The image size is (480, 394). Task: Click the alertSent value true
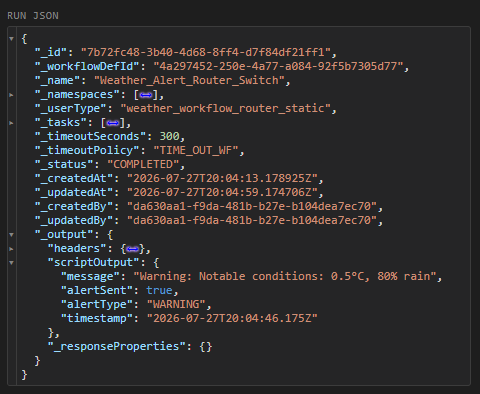(x=159, y=290)
